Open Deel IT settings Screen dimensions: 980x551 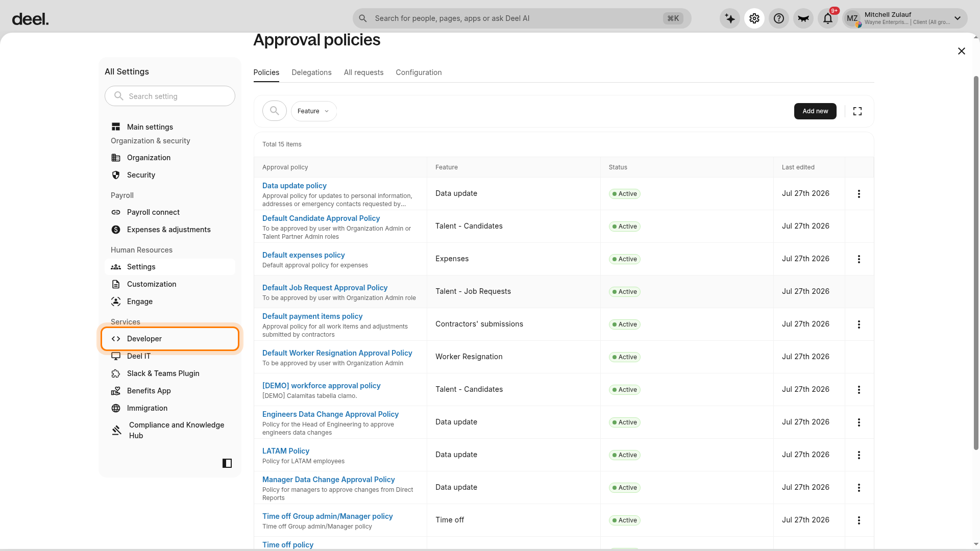click(170, 356)
